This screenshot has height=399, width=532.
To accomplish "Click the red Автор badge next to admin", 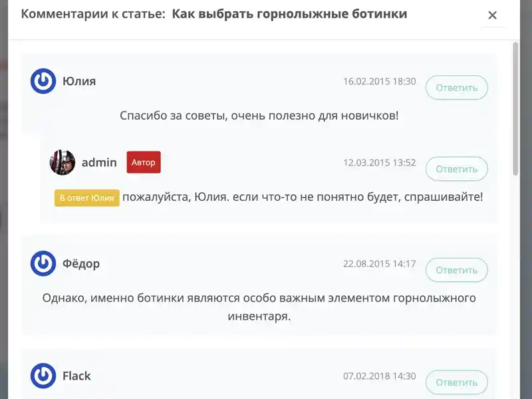I will tap(143, 162).
